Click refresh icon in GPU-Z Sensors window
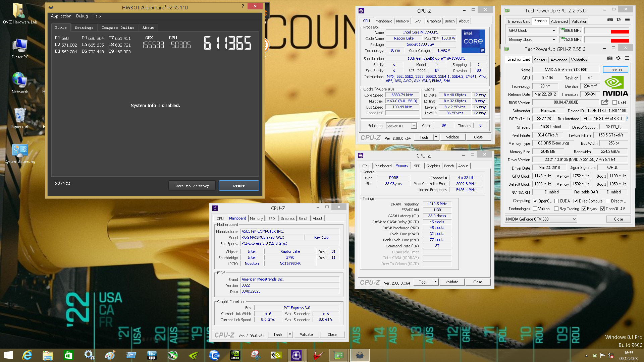The height and width of the screenshot is (362, 644). click(x=619, y=20)
